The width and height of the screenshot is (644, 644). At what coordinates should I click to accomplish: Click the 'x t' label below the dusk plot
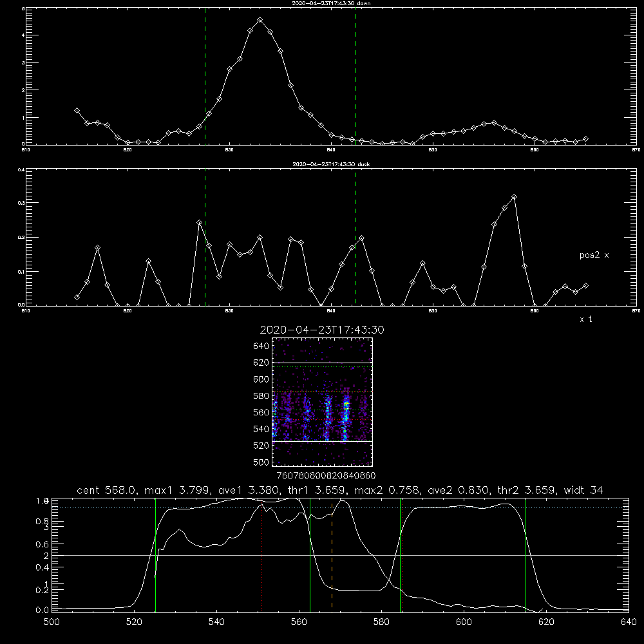click(585, 319)
